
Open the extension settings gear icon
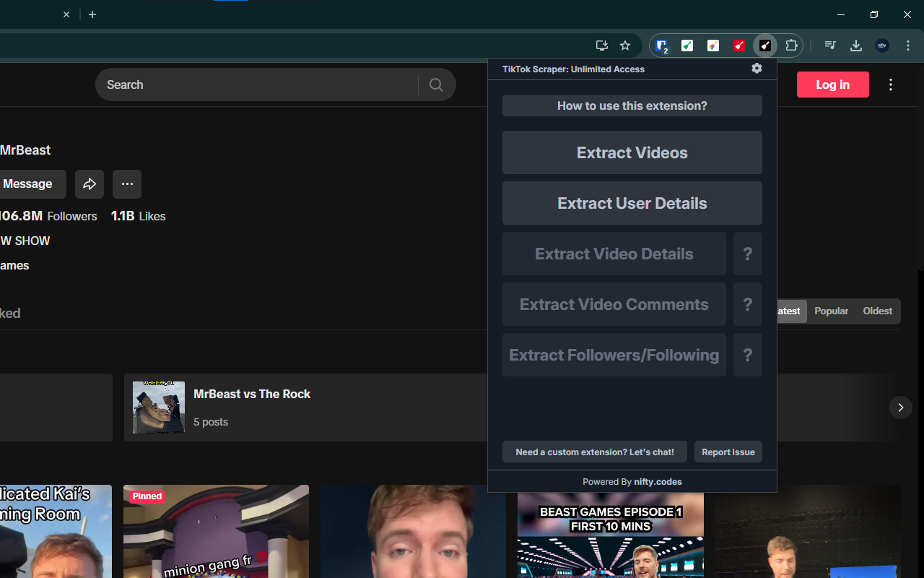tap(757, 68)
